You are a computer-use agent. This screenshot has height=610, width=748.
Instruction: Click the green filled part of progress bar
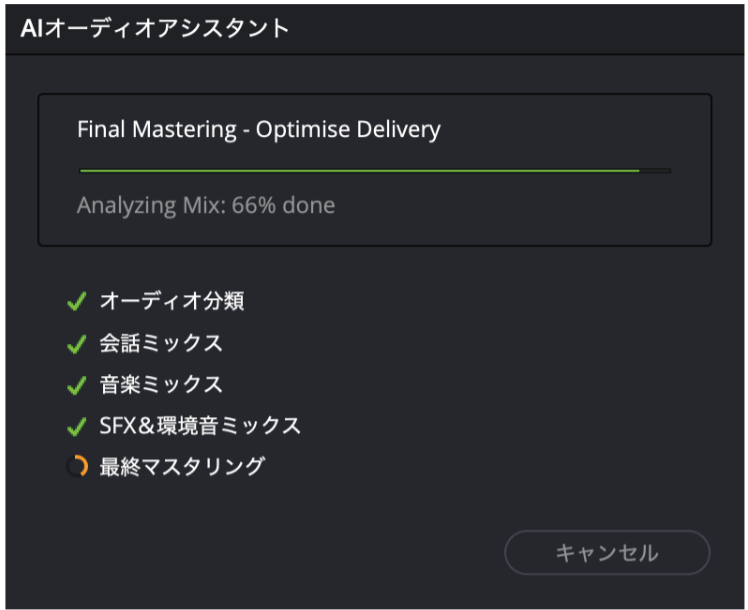coord(360,171)
